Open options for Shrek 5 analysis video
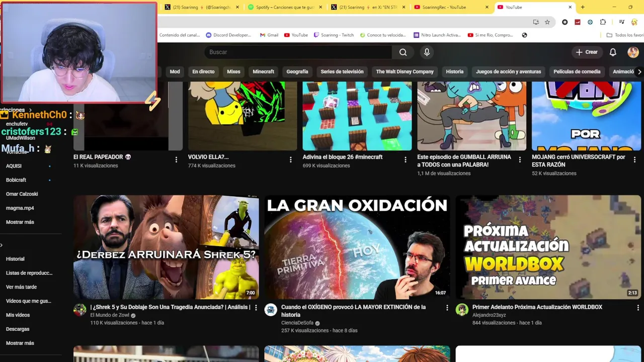 [256, 307]
